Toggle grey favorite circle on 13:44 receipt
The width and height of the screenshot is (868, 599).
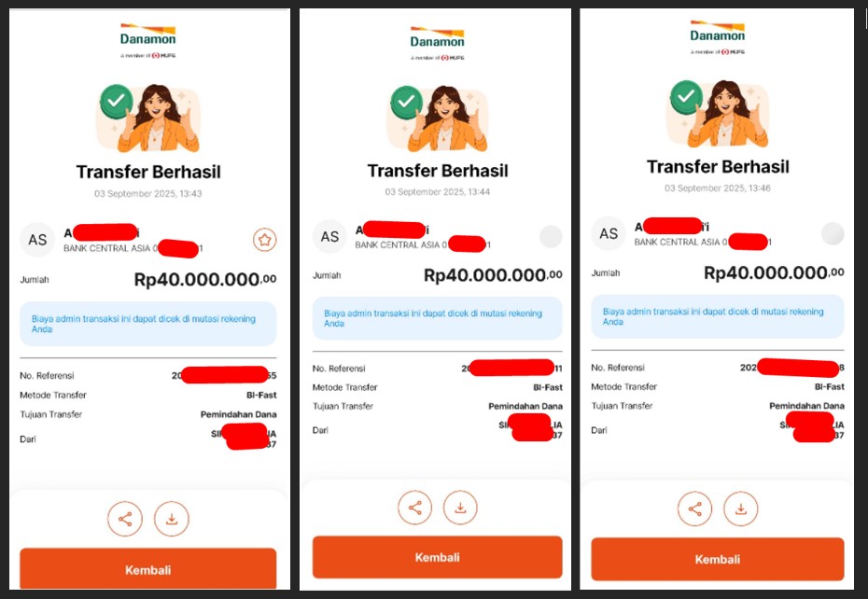[x=551, y=236]
